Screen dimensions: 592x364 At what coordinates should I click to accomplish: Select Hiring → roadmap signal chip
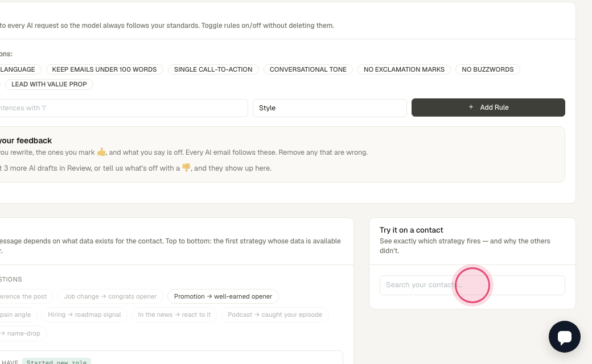[84, 315]
